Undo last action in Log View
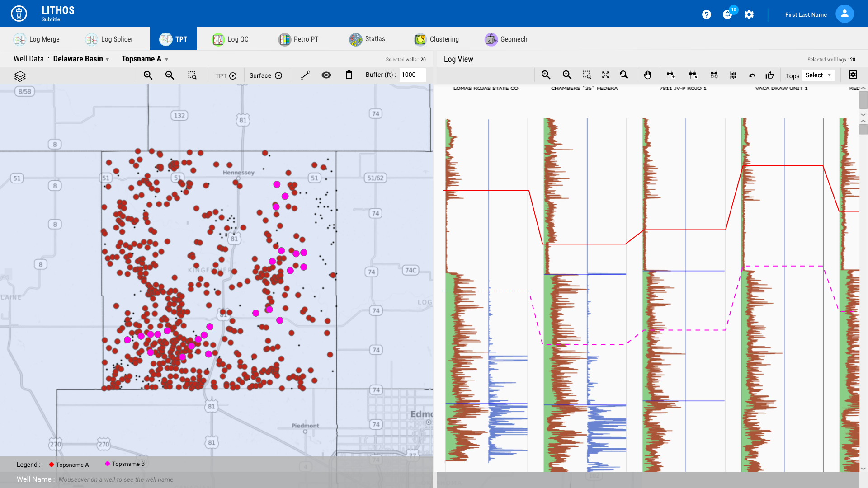Viewport: 868px width, 488px height. (x=752, y=75)
